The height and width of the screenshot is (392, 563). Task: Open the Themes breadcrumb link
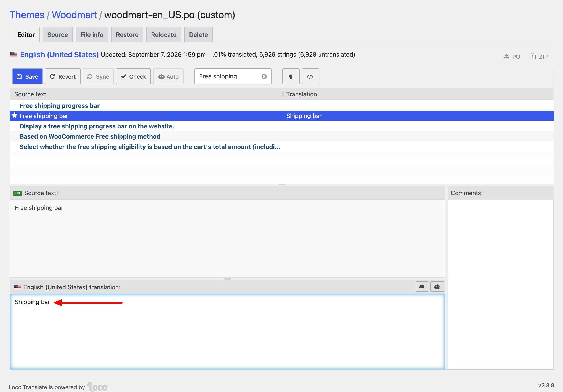click(x=27, y=15)
